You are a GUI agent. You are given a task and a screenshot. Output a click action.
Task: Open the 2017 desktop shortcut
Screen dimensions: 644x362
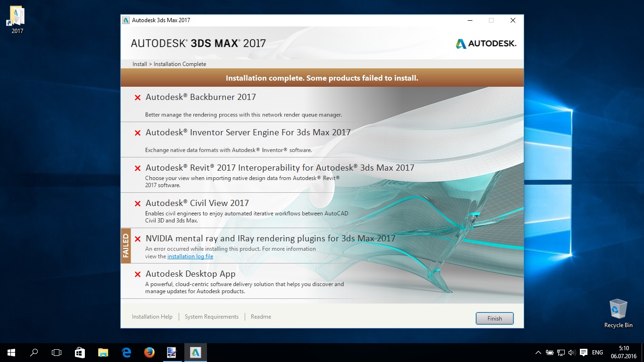point(17,20)
